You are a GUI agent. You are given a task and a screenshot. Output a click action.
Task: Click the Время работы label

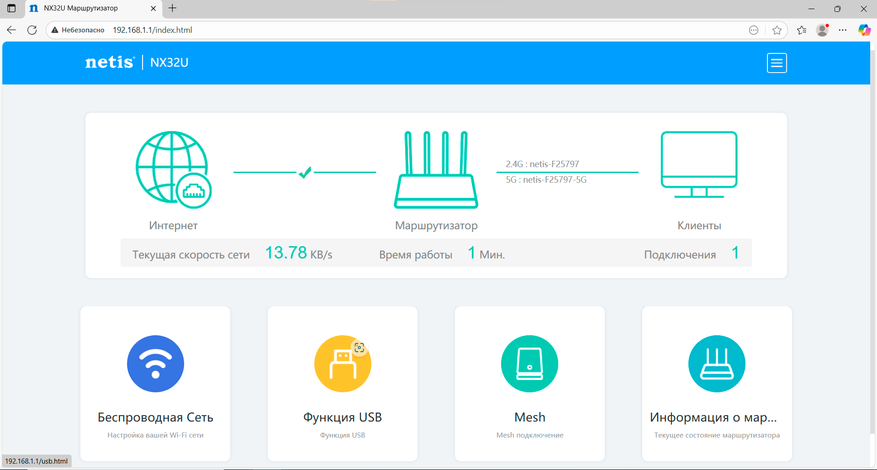point(416,255)
